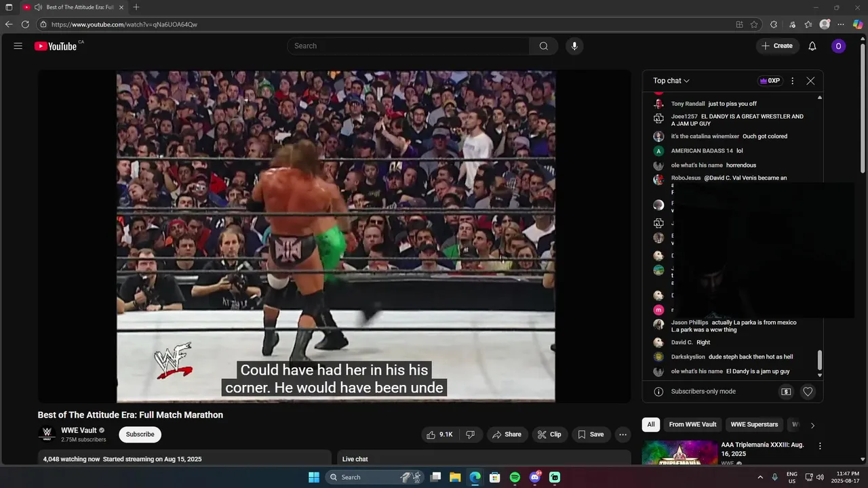Click the Create button
This screenshot has width=868, height=488.
click(x=777, y=46)
